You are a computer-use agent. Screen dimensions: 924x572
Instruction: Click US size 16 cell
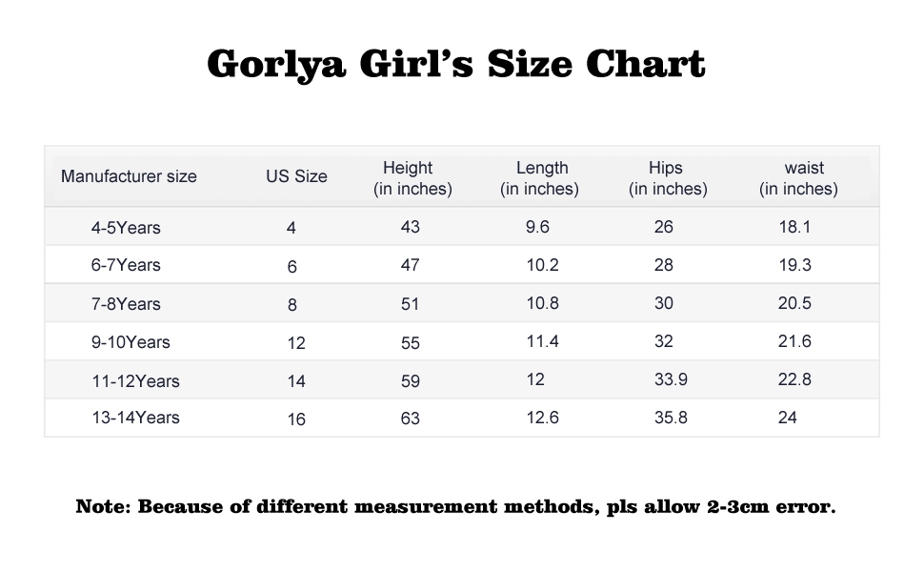[x=296, y=419]
